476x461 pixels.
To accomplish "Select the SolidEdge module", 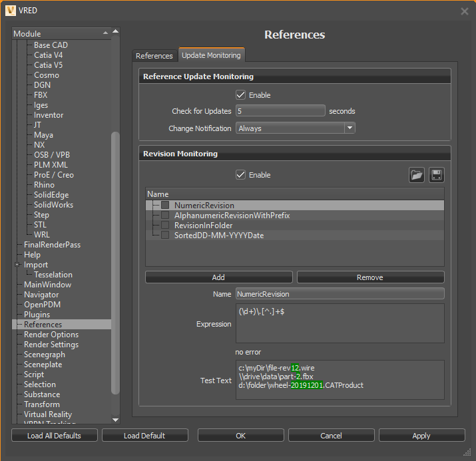I will 51,195.
